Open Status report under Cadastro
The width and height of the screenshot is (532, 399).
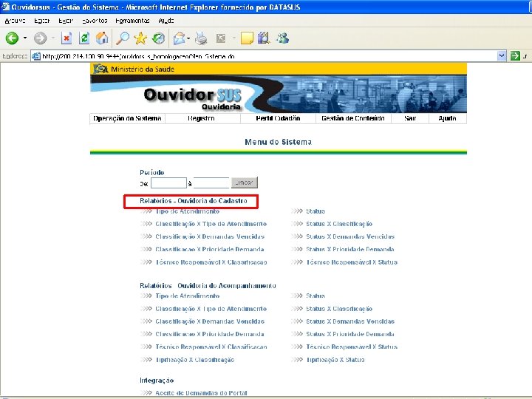pos(316,211)
